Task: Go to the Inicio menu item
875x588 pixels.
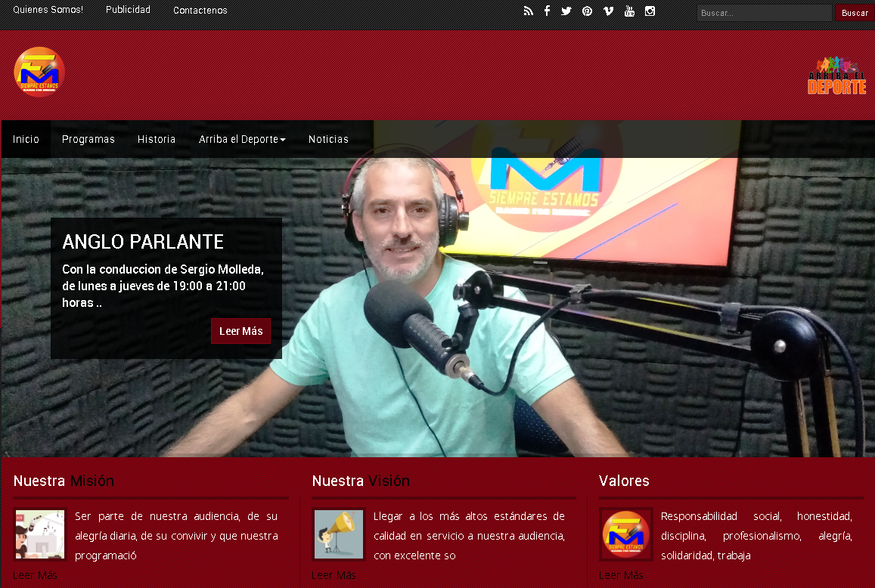Action: (26, 140)
